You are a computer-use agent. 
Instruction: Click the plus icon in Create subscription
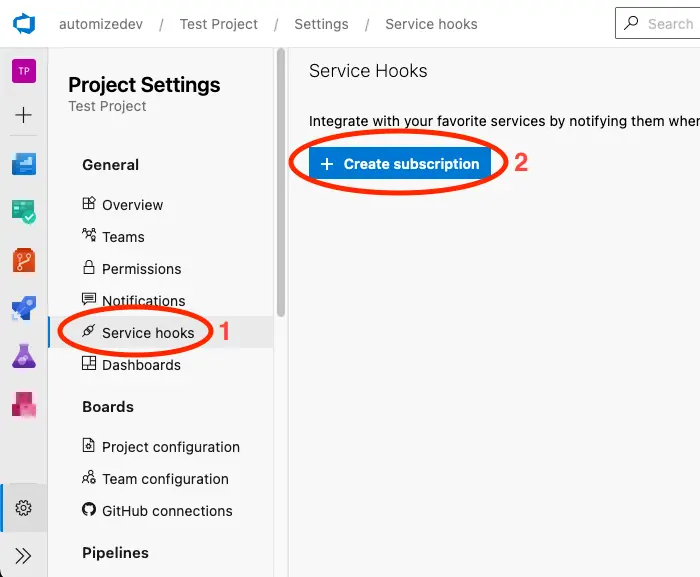pos(327,164)
